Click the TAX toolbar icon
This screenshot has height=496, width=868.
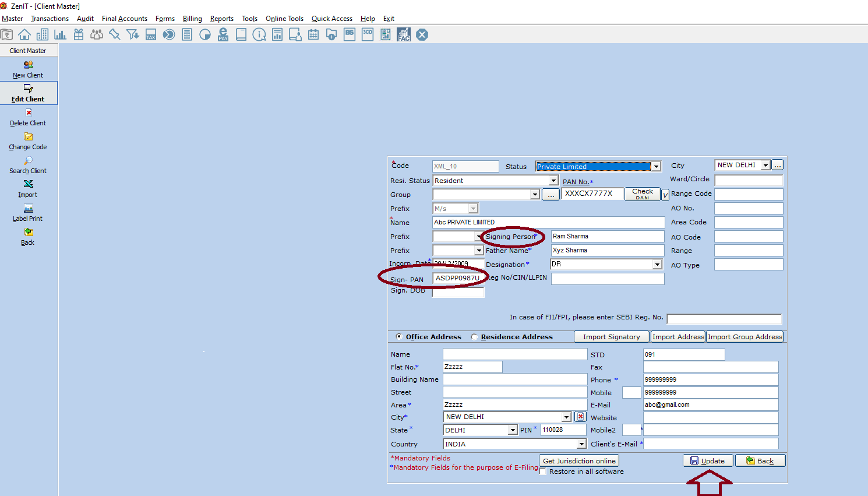(x=151, y=35)
